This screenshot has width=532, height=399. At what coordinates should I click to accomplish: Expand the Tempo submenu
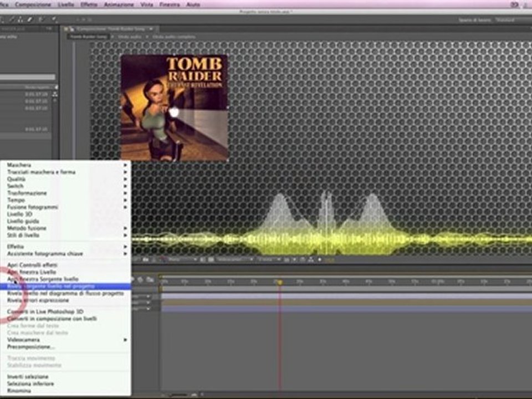click(66, 200)
